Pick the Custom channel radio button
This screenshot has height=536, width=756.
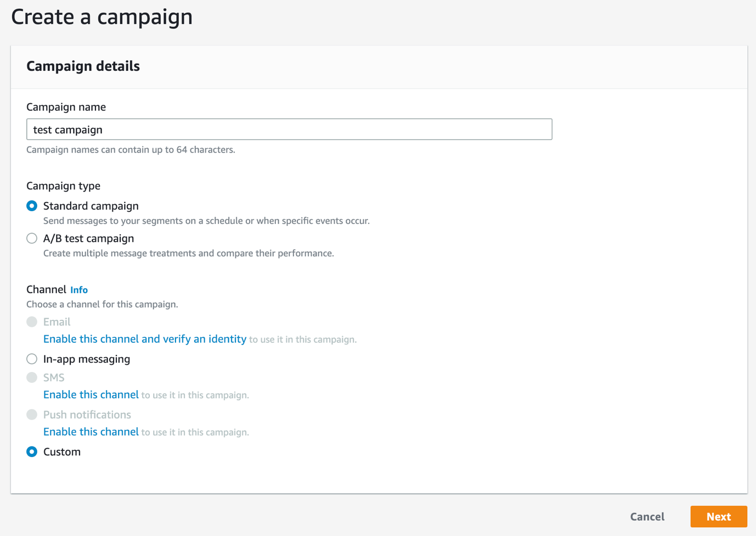click(32, 452)
